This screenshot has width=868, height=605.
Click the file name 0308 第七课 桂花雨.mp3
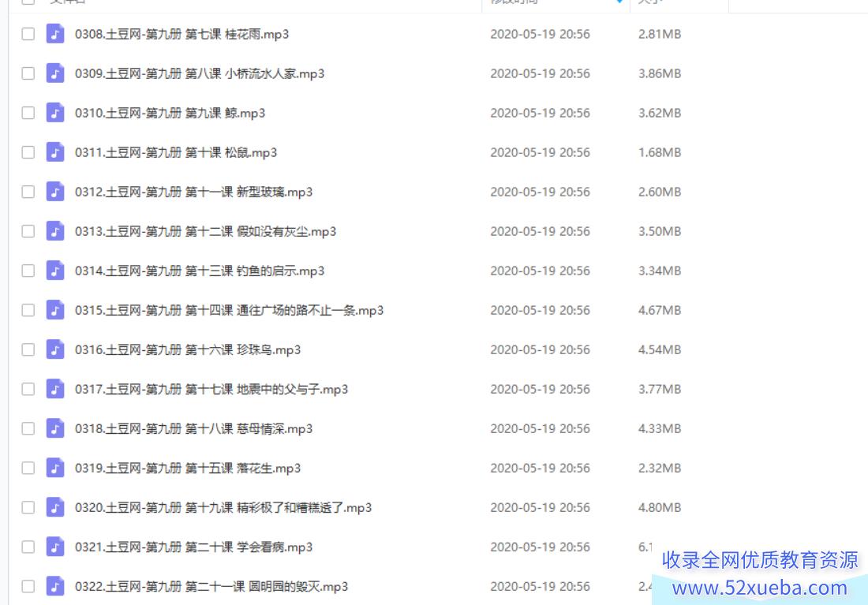181,35
